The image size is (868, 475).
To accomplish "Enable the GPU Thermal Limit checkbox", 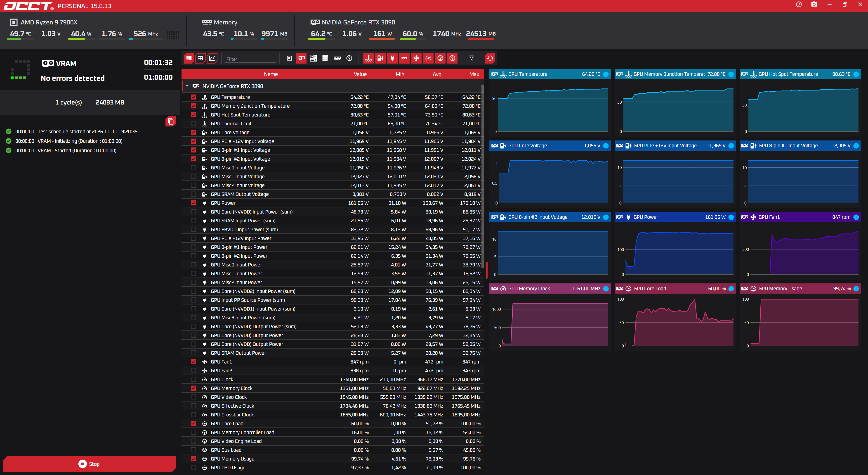I will coord(193,124).
